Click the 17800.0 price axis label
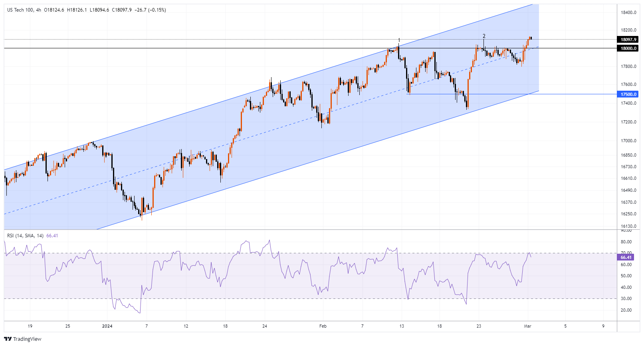 pyautogui.click(x=628, y=66)
